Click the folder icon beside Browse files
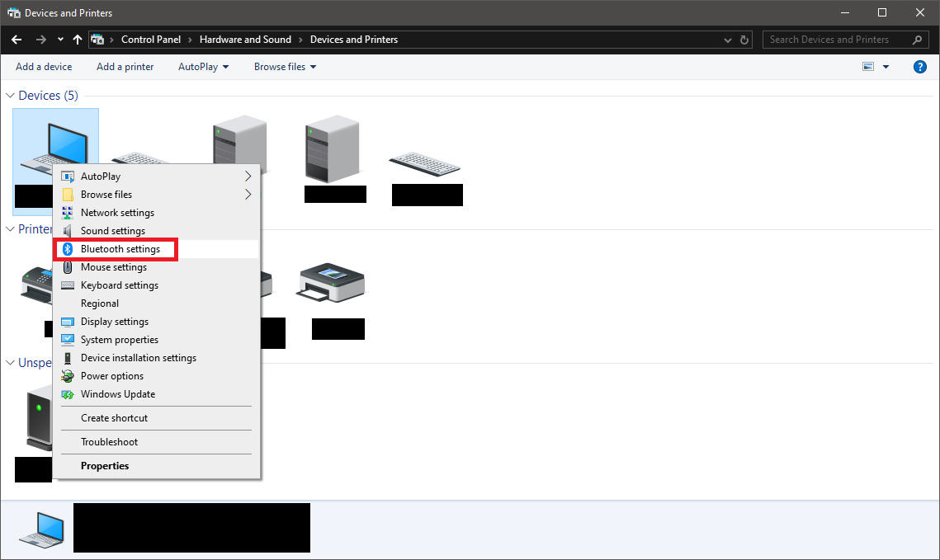The image size is (940, 560). tap(68, 194)
